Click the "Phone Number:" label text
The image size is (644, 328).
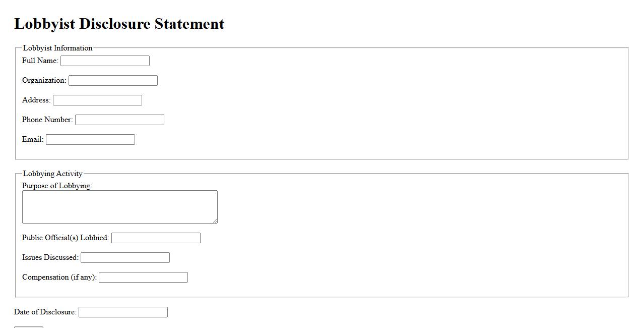click(47, 120)
